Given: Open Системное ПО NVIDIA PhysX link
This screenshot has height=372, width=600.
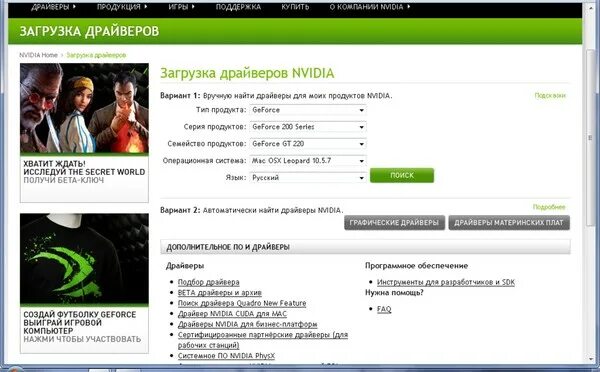Looking at the screenshot, I should click(226, 356).
